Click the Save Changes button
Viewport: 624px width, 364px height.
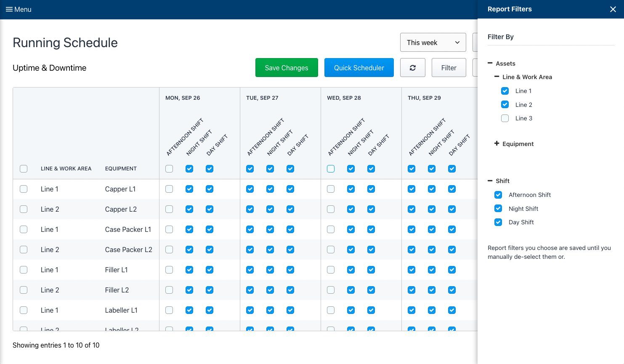287,68
